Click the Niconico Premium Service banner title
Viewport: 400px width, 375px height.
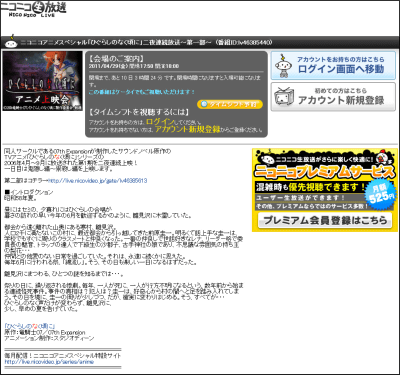[324, 172]
